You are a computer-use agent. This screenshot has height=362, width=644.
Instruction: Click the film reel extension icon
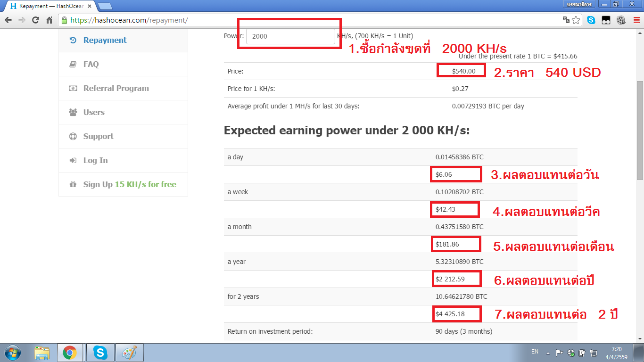click(621, 20)
